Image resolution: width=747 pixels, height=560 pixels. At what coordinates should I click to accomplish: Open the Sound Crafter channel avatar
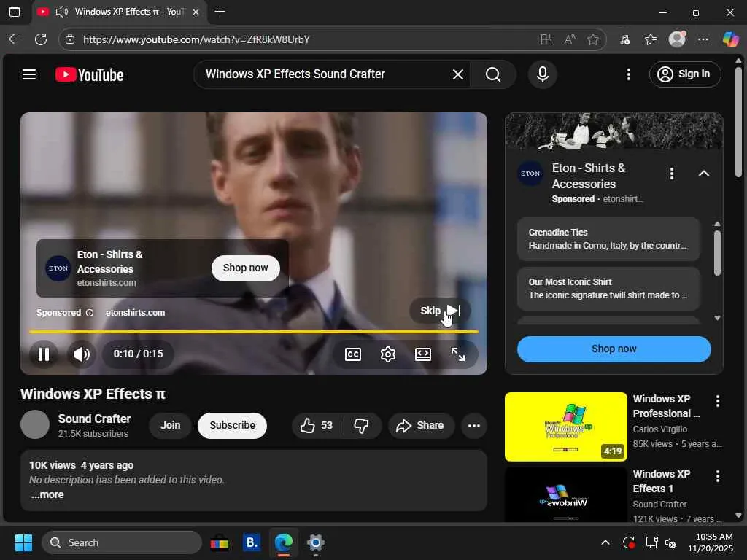(35, 425)
